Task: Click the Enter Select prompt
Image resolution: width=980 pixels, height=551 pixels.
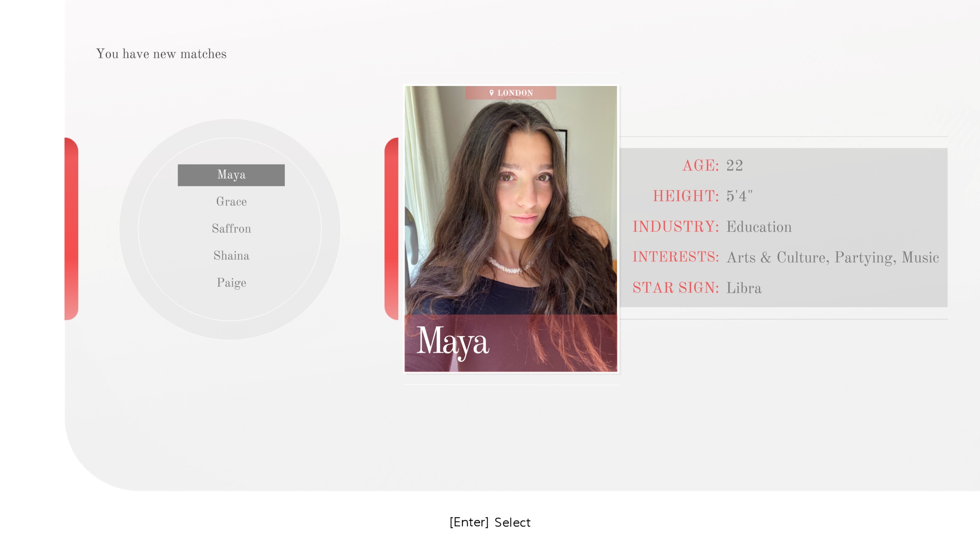Action: (490, 522)
